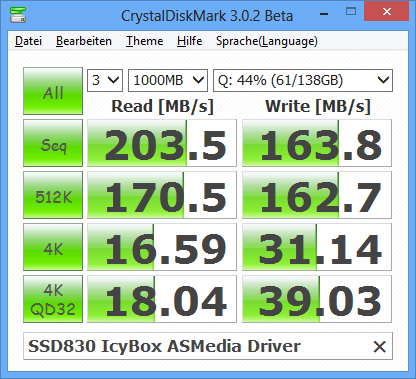Click the 4K QD32 read result 18.04
416x379 pixels.
pyautogui.click(x=162, y=299)
